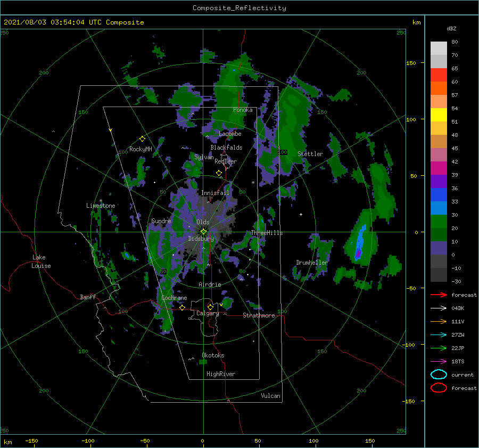Click the red 65-60 dBZ color swatch

[x=439, y=75]
